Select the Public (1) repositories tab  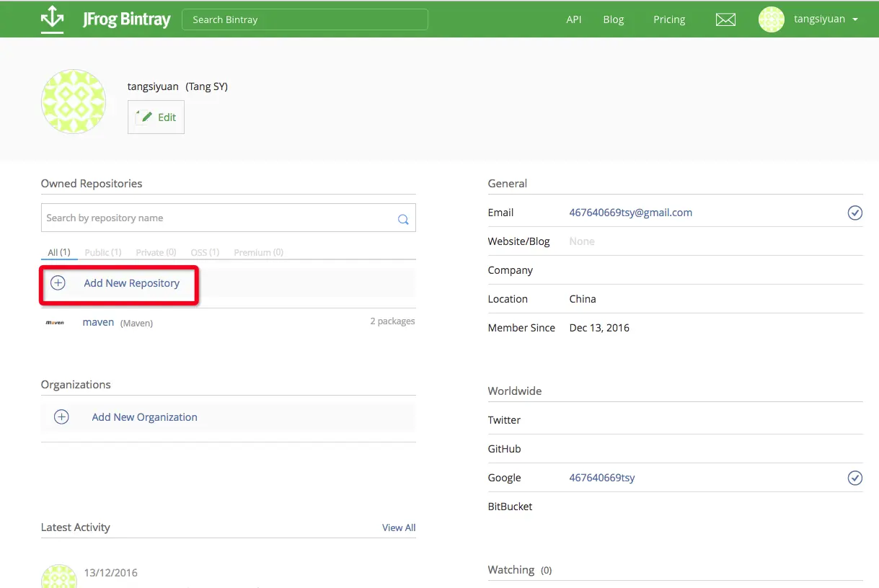[103, 252]
